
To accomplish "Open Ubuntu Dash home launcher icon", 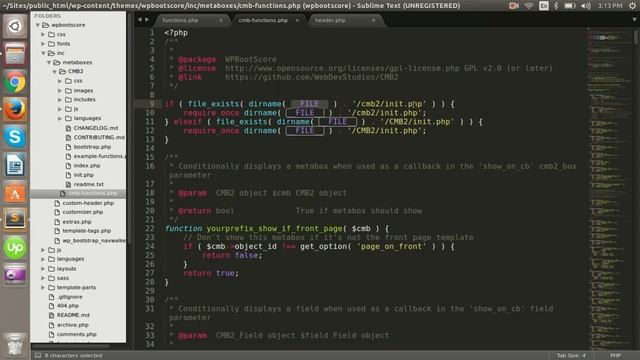I will pos(15,26).
